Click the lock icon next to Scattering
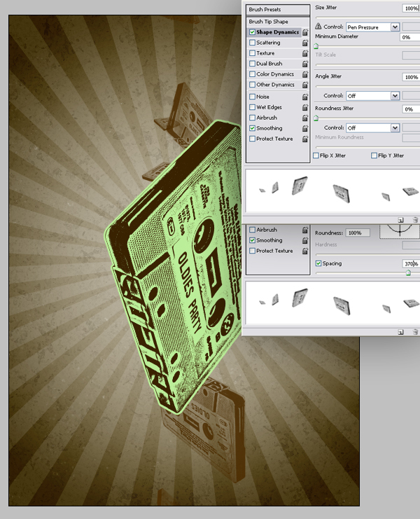Viewport: 420px width, 519px height. click(305, 43)
